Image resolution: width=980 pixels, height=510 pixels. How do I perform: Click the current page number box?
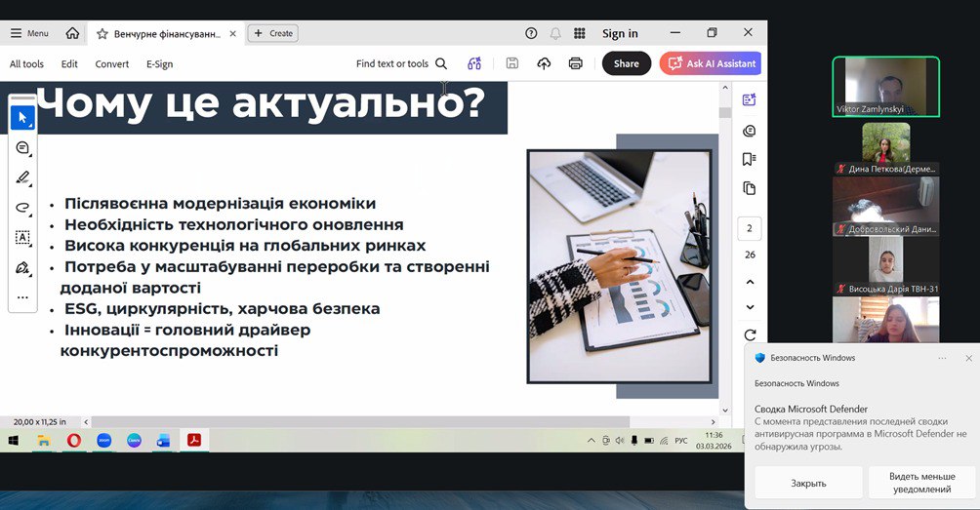(x=749, y=228)
